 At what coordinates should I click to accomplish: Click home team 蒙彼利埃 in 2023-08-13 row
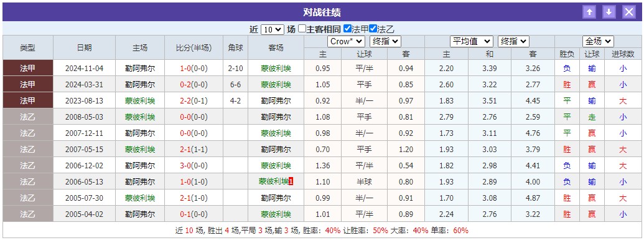tap(140, 100)
